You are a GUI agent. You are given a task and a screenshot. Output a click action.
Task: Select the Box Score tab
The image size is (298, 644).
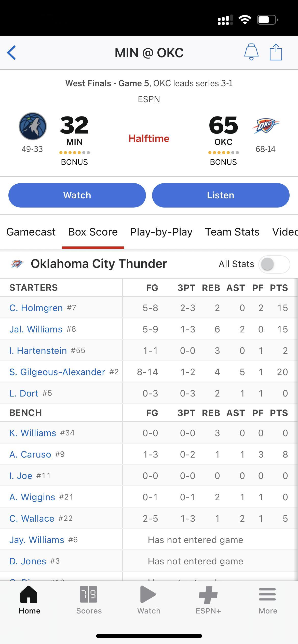coord(93,232)
